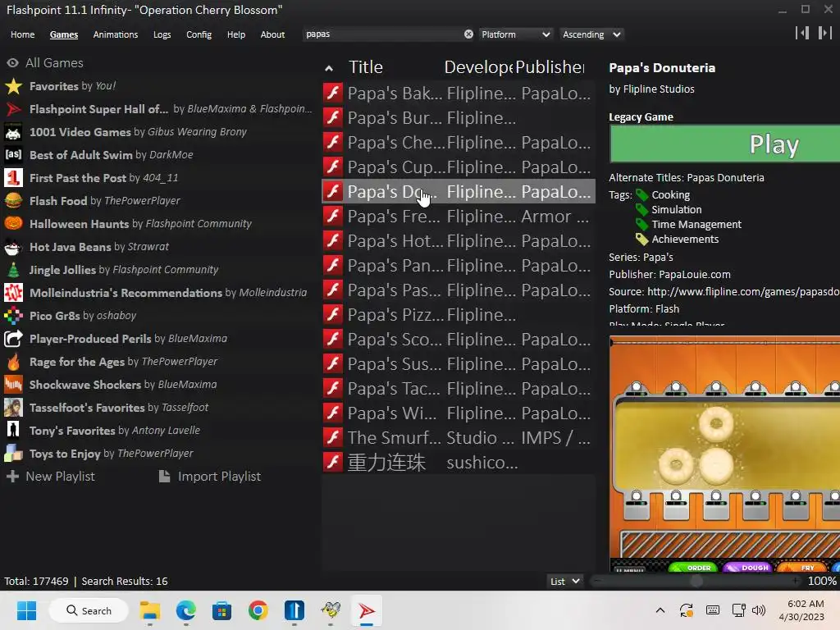Click the Simulation tag
The width and height of the screenshot is (840, 630).
pyautogui.click(x=676, y=209)
